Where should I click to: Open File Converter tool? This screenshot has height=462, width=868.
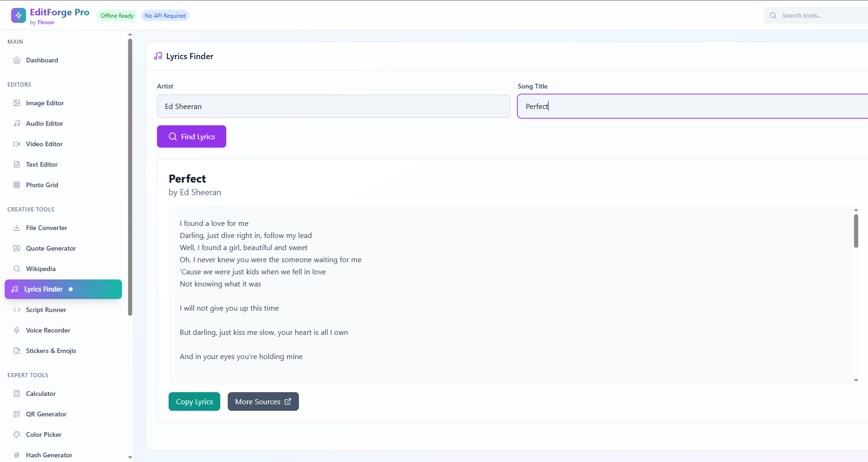tap(63, 228)
